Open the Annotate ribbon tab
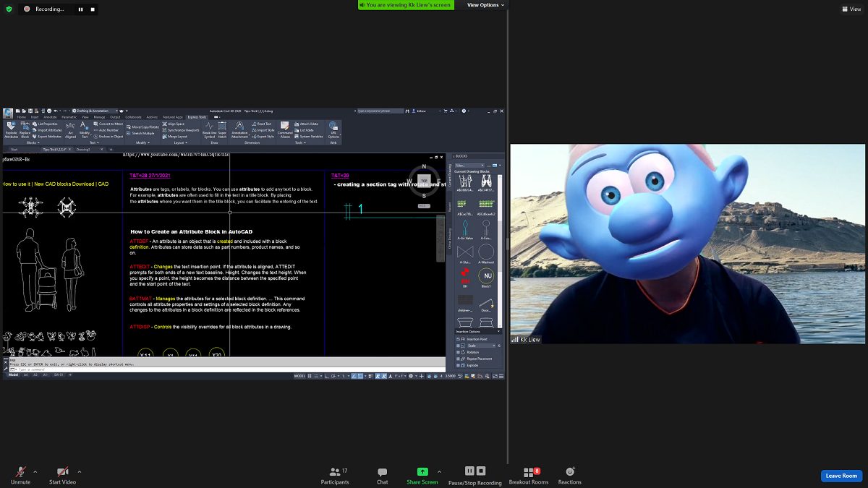Screen dimensions: 868x488 tap(50, 116)
